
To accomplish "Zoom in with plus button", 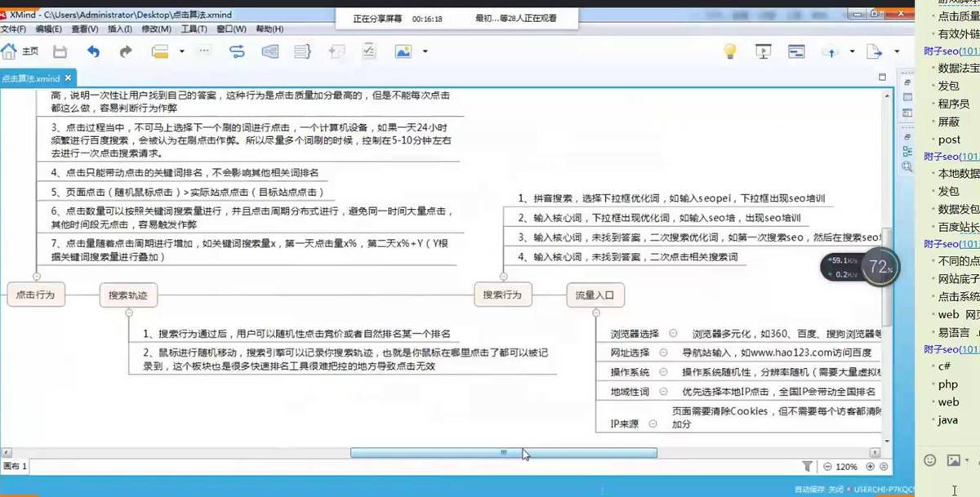I will point(870,467).
